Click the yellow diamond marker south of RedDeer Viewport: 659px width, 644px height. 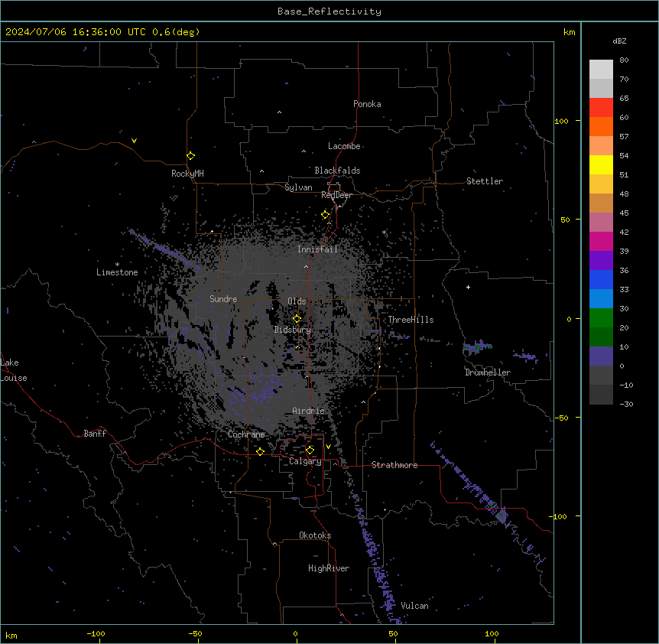tap(326, 215)
